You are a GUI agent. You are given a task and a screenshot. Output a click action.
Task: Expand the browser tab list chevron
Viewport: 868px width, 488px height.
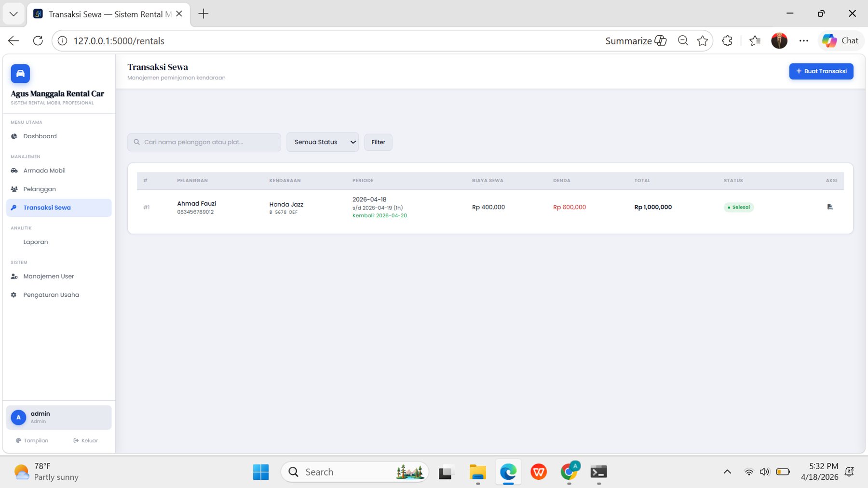pos(14,14)
